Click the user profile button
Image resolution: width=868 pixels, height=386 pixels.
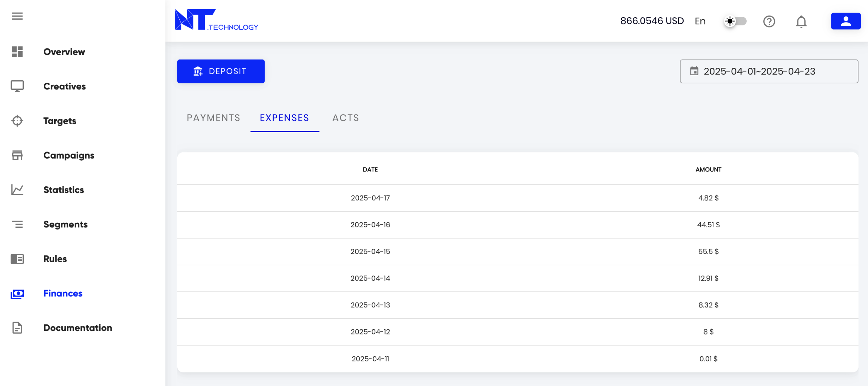pos(845,21)
